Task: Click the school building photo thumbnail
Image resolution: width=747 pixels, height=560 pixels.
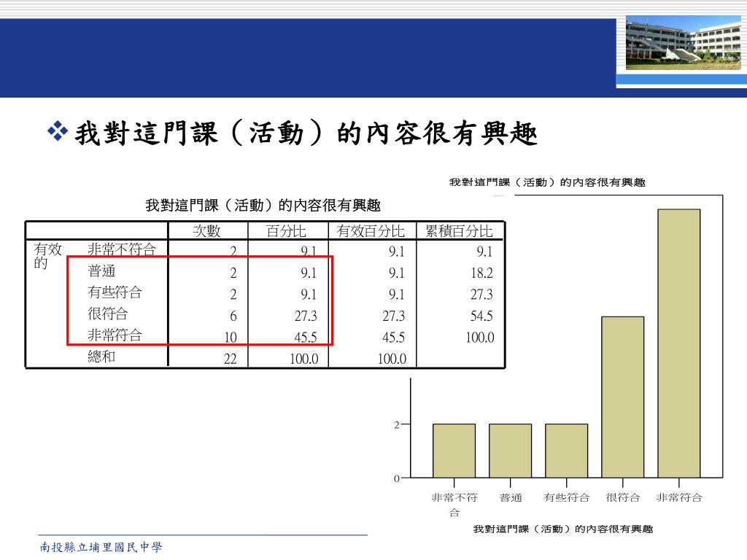Action: click(x=683, y=43)
